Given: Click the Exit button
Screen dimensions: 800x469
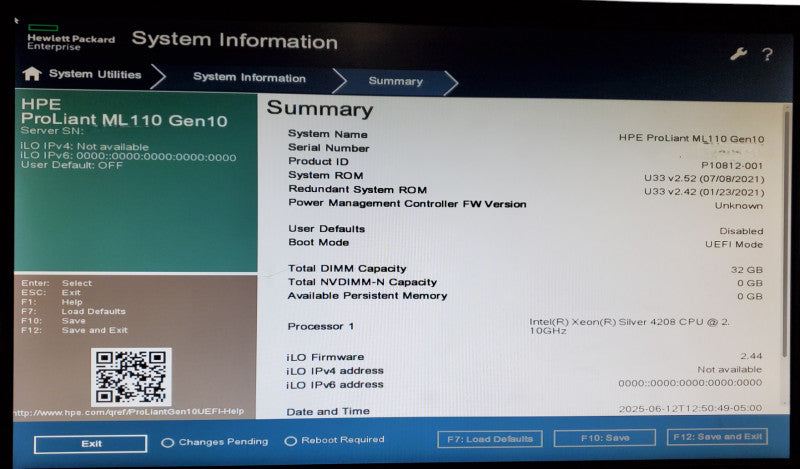Looking at the screenshot, I should pos(91,443).
